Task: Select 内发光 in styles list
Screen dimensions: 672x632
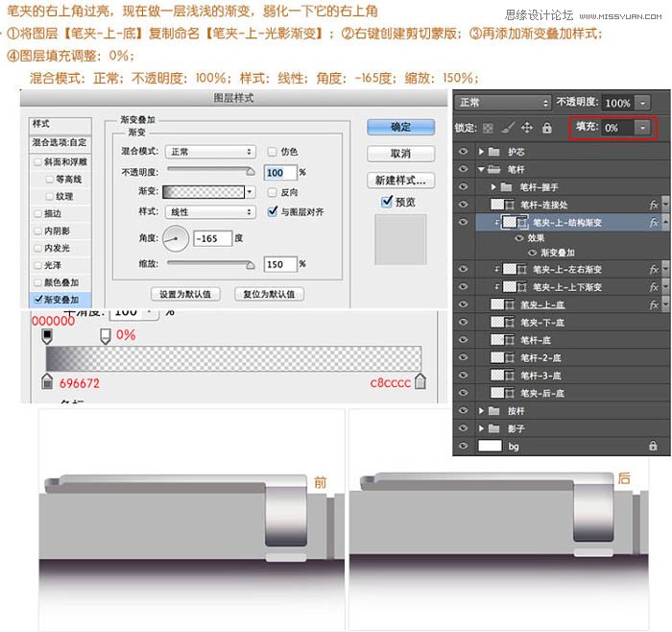Action: click(x=60, y=248)
